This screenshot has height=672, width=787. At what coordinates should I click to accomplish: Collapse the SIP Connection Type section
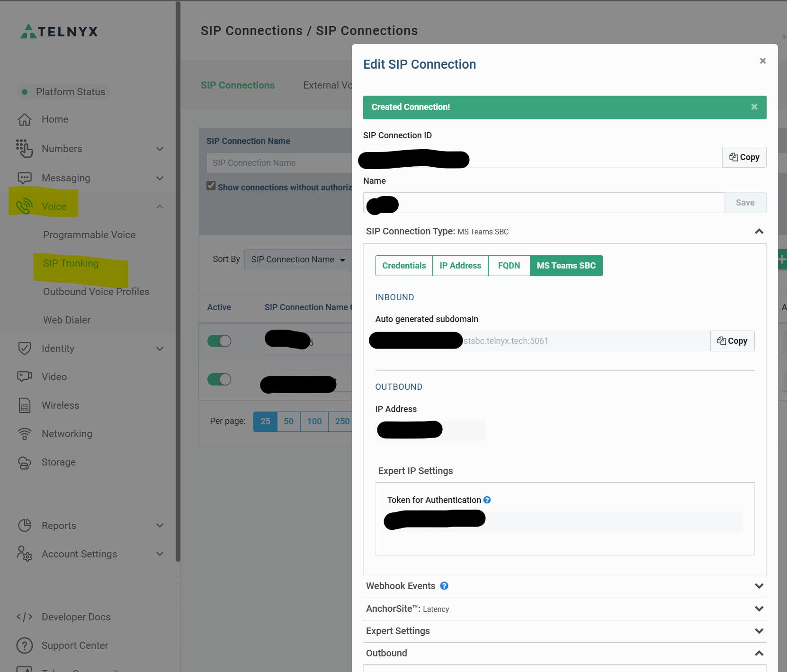click(759, 231)
